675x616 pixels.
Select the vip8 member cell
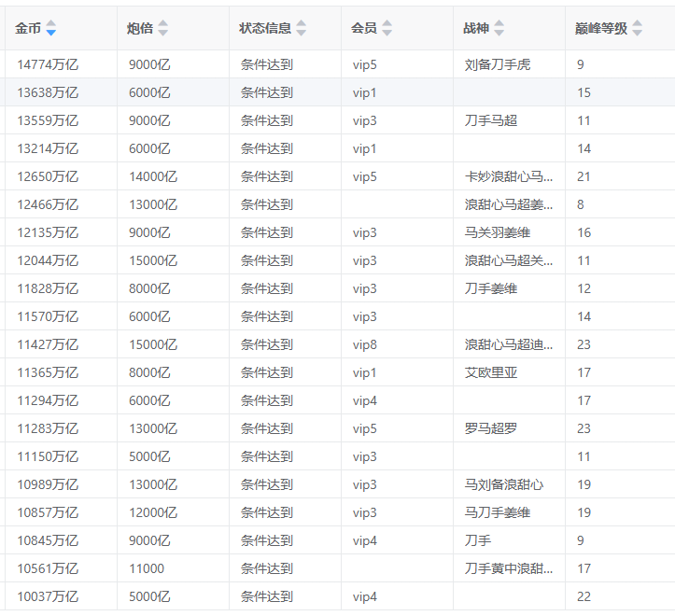[x=365, y=344]
